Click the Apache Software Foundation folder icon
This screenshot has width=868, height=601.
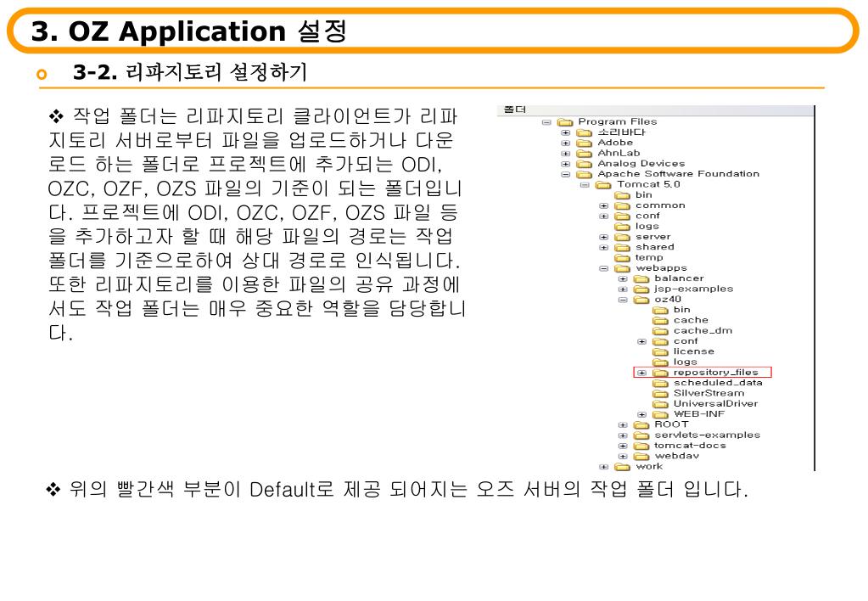coord(584,175)
